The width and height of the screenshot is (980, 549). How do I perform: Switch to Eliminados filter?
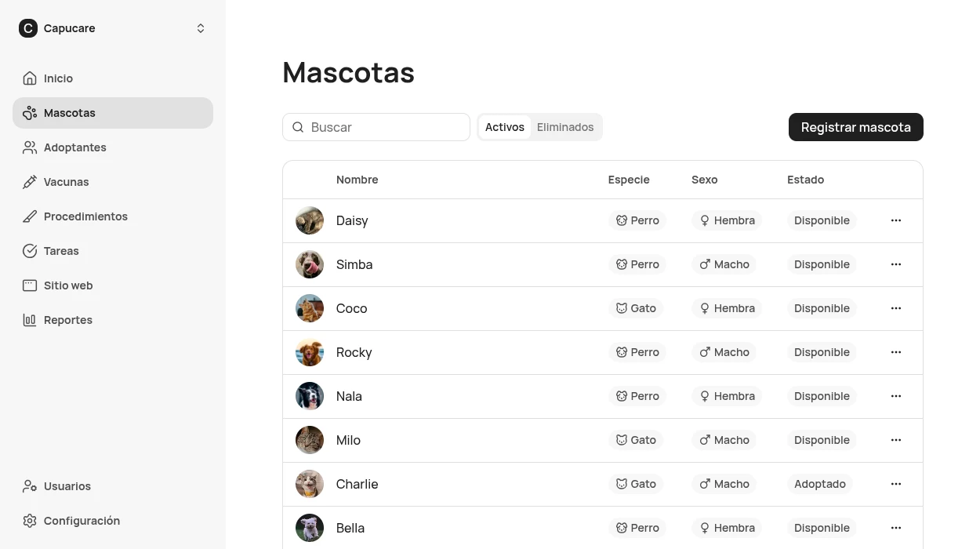565,127
